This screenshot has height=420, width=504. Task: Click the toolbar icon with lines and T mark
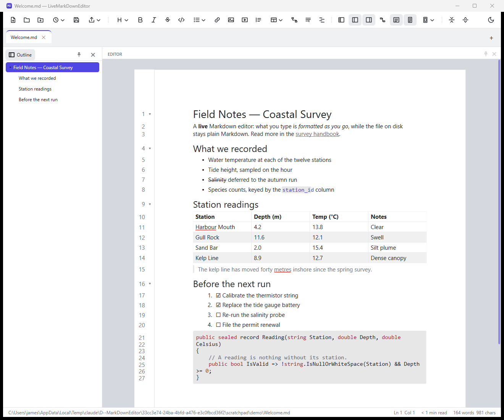point(308,20)
